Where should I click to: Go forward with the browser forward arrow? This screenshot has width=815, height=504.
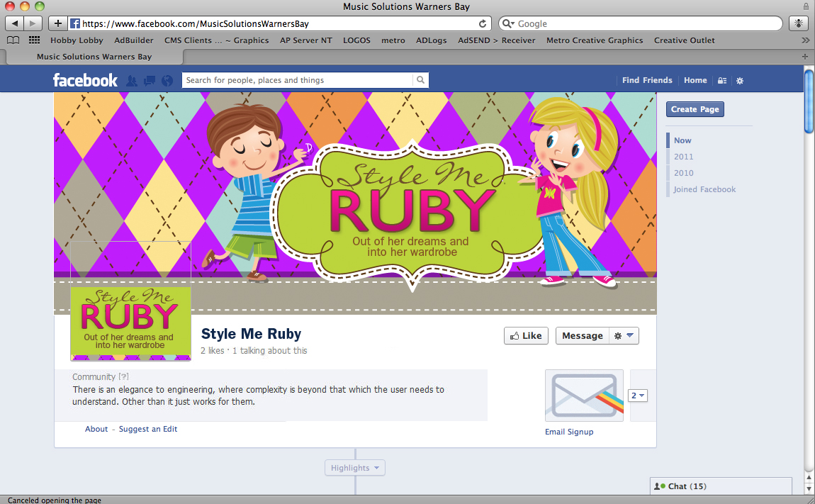(x=33, y=23)
